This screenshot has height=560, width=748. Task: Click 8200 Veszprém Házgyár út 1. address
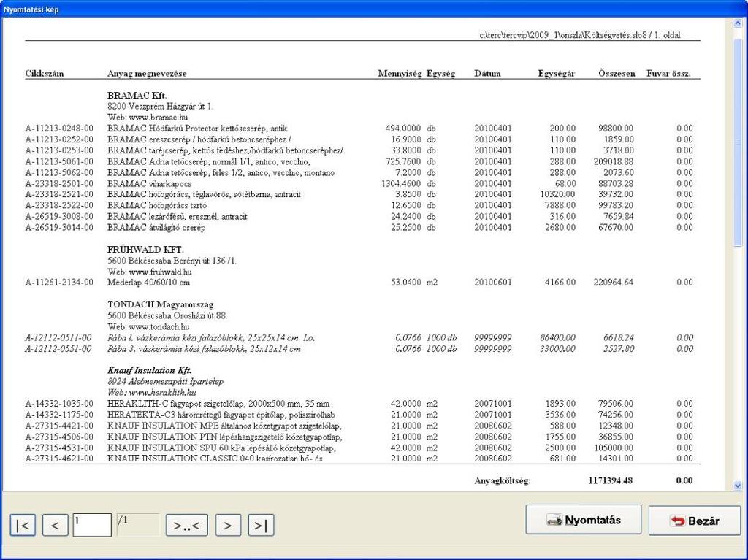coord(160,107)
